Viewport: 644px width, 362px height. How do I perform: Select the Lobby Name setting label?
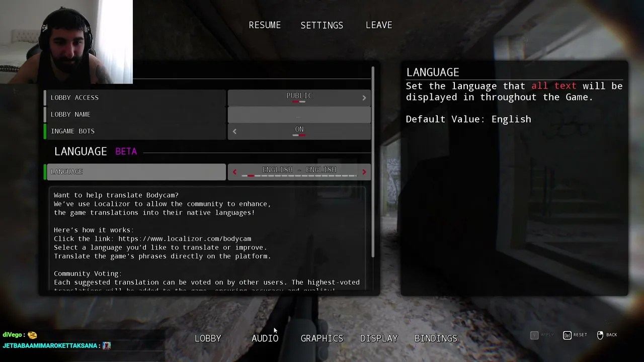pos(70,114)
